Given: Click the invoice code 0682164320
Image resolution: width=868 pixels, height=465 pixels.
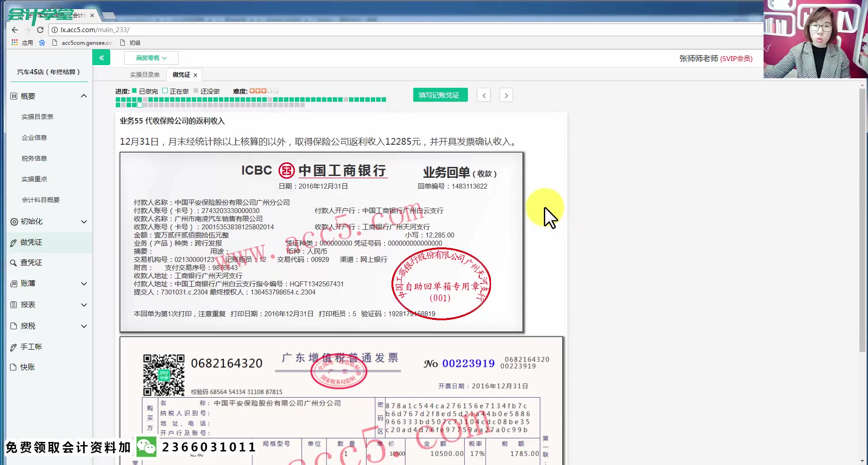Looking at the screenshot, I should tap(226, 363).
